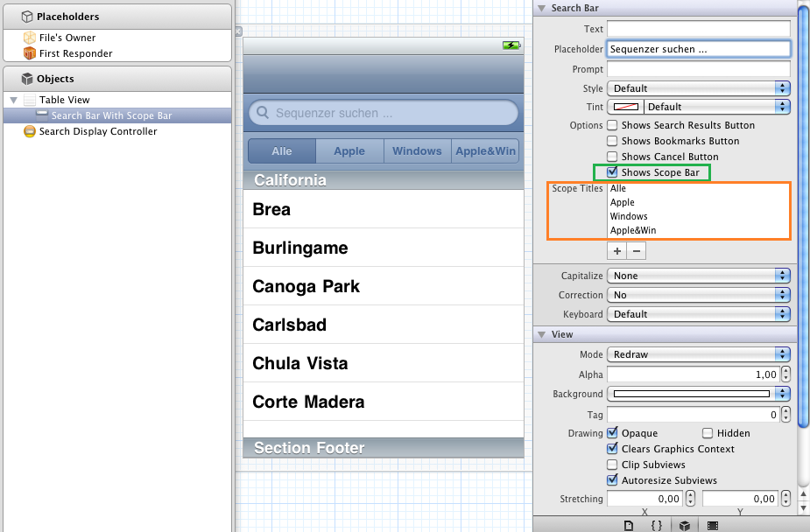Collapse the Table View tree item

coord(14,101)
